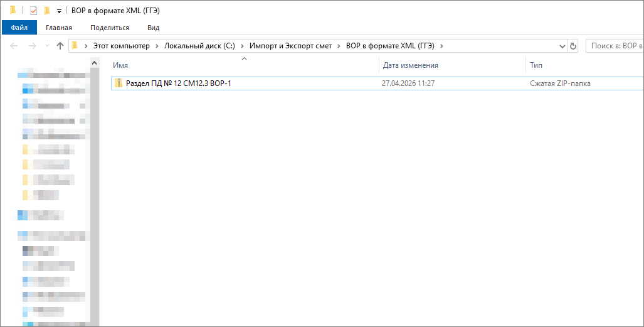644x327 pixels.
Task: Expand chevron after Этот компьютер breadcrumb
Action: click(157, 46)
